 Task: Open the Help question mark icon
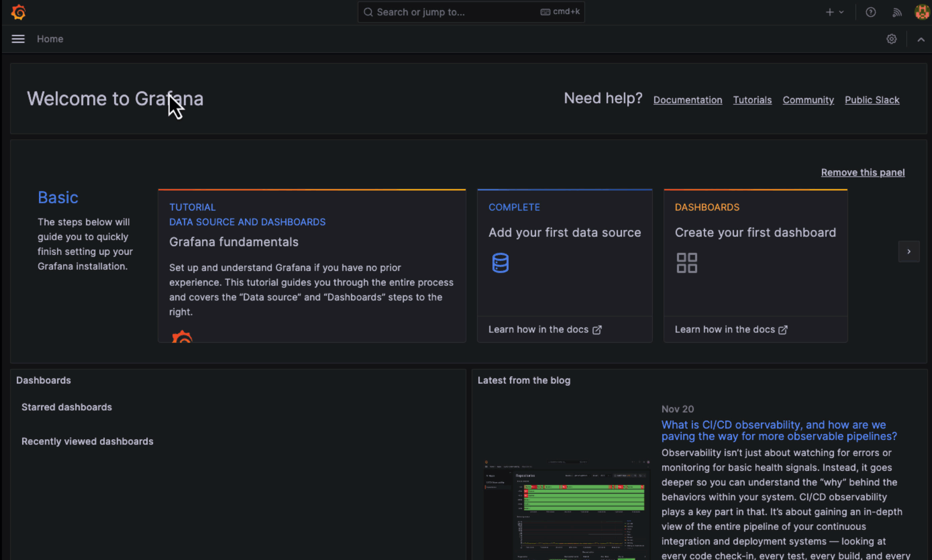click(870, 12)
